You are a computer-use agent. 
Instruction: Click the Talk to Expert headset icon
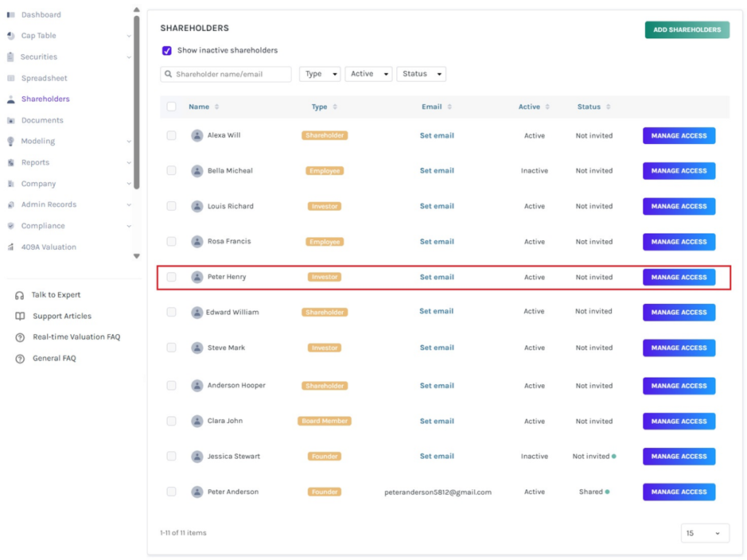tap(20, 295)
